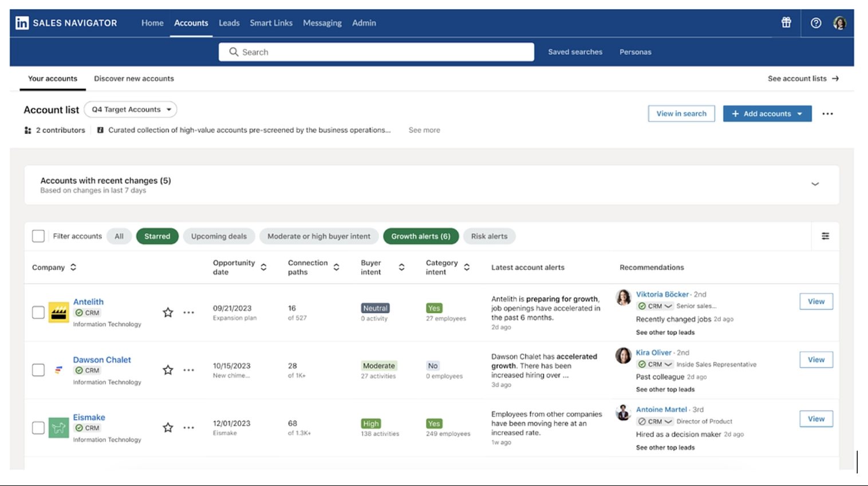Click View button for Antoine Martel
Viewport: 868px width, 486px height.
click(x=816, y=419)
